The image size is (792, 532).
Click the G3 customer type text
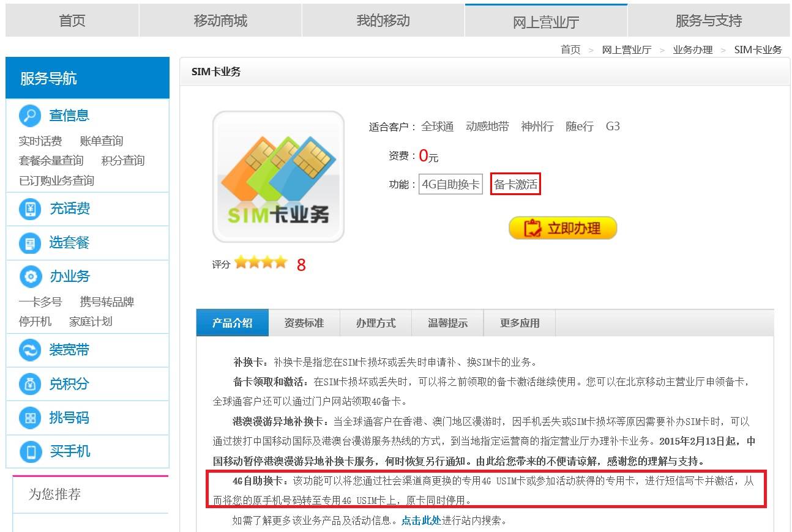pos(613,127)
